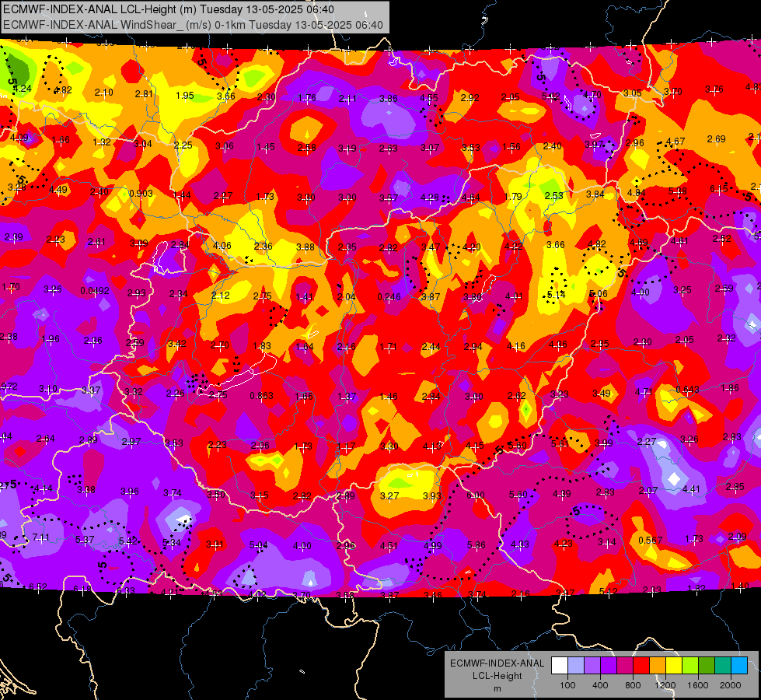Click the wind shear value 0.0492

(x=95, y=291)
